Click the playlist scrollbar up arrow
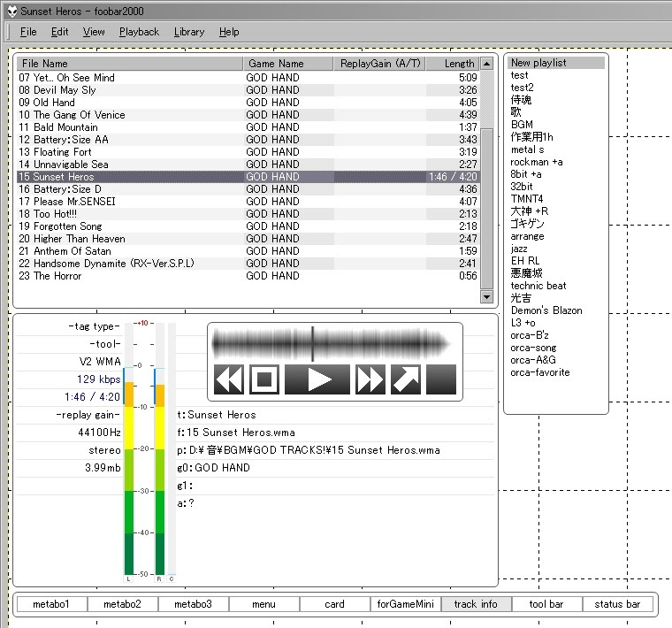Screen dimensions: 672x628 [x=486, y=64]
